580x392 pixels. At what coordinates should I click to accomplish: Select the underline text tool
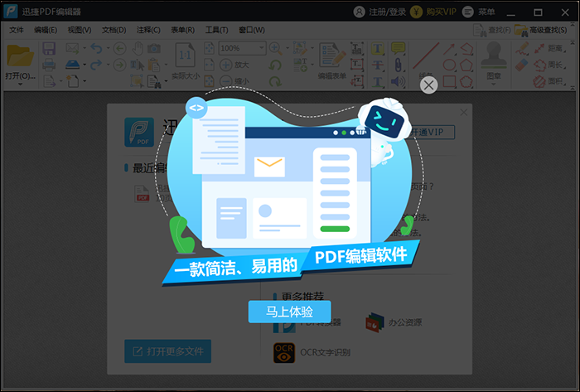(x=378, y=81)
